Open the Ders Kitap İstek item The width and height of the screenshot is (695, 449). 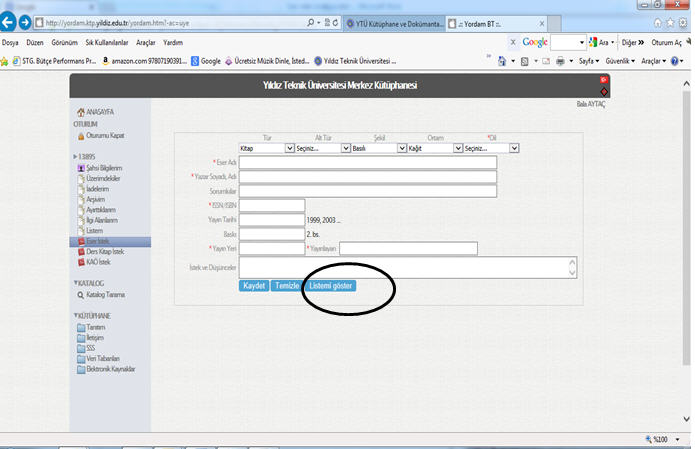pyautogui.click(x=81, y=251)
